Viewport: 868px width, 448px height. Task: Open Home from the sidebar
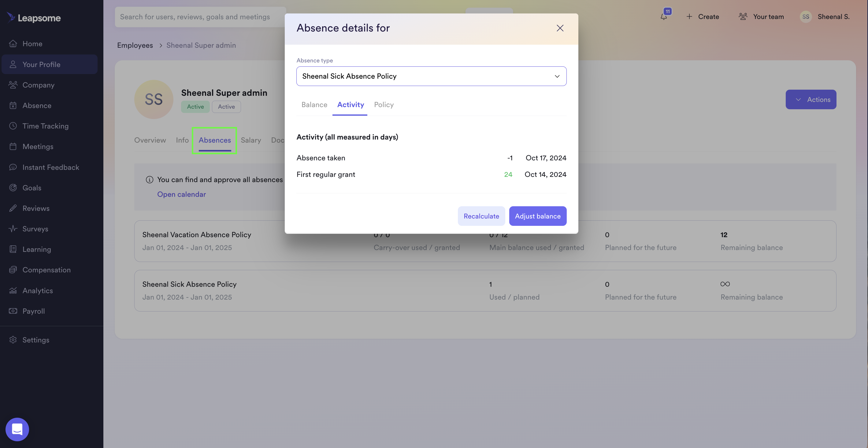point(32,43)
